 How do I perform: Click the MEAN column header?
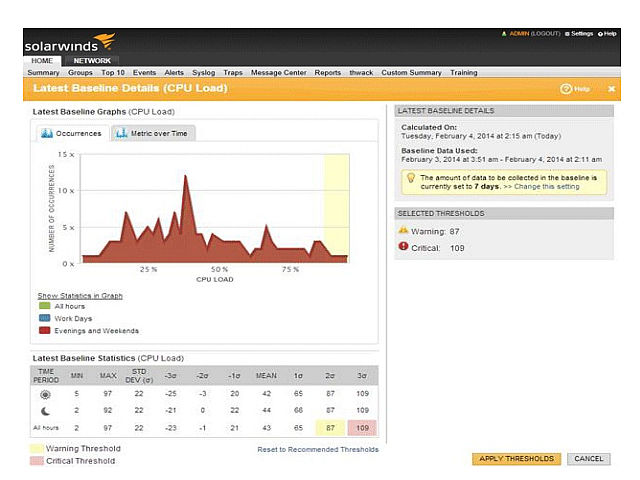(x=266, y=375)
